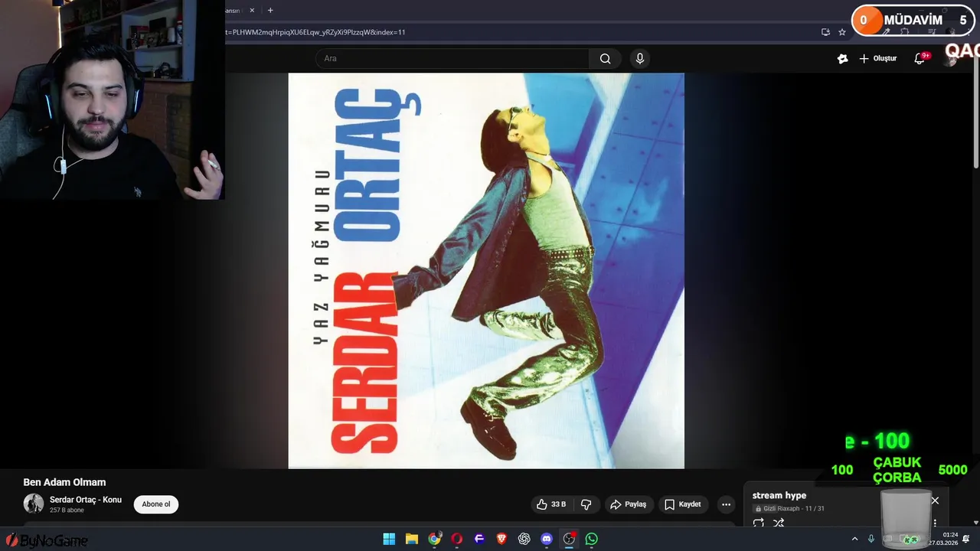Open the taskbar clock and date

click(944, 539)
